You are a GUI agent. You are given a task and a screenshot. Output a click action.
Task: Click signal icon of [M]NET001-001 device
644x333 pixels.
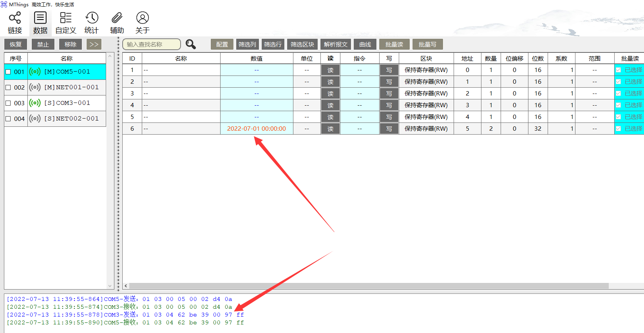[35, 87]
